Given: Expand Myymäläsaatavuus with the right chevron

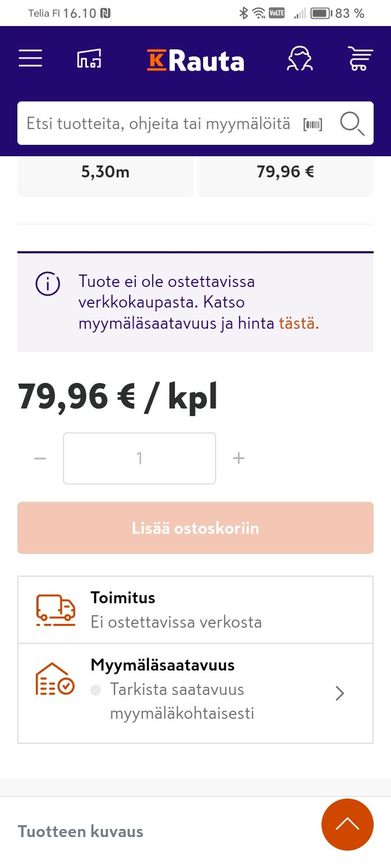Looking at the screenshot, I should [340, 693].
